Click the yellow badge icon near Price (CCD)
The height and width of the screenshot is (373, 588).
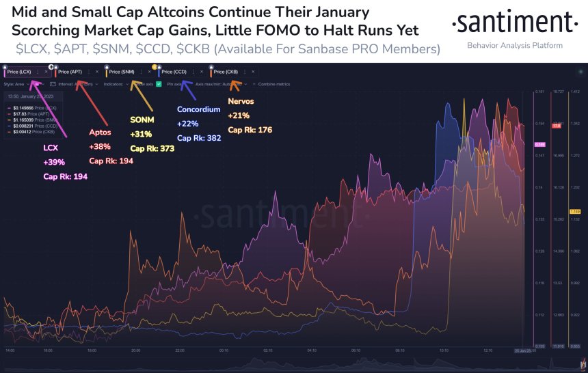(x=154, y=67)
